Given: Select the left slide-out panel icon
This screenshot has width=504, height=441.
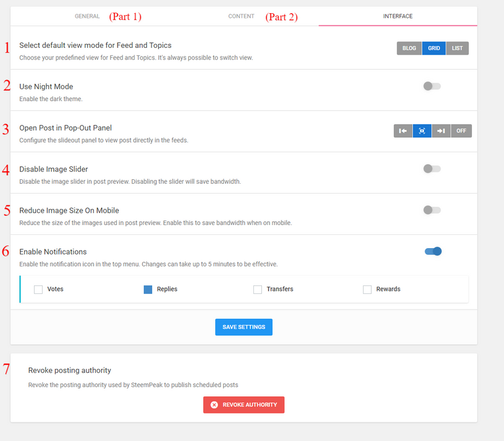Looking at the screenshot, I should (x=403, y=131).
